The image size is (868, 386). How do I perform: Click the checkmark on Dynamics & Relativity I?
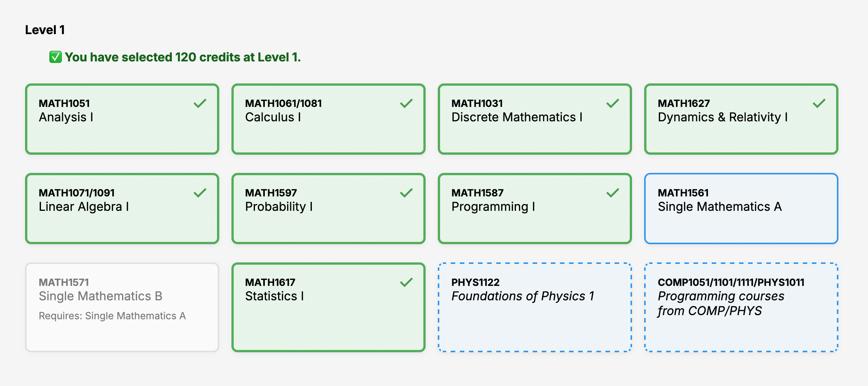point(819,104)
